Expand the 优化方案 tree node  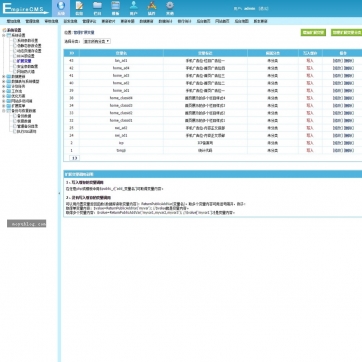(4, 96)
